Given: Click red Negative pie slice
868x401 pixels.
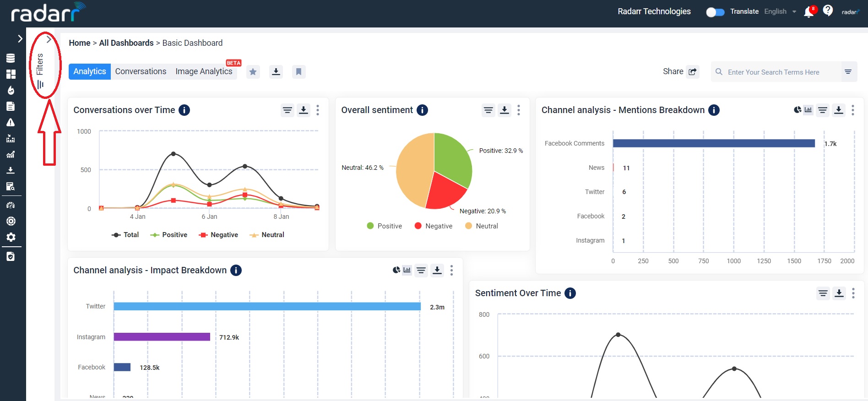Looking at the screenshot, I should pos(445,192).
